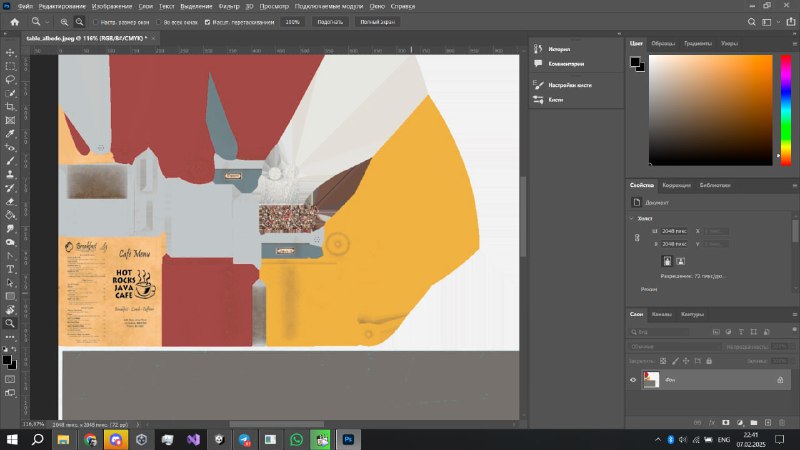This screenshot has width=800, height=450.
Task: Click the Home icon in options bar
Action: tap(15, 22)
